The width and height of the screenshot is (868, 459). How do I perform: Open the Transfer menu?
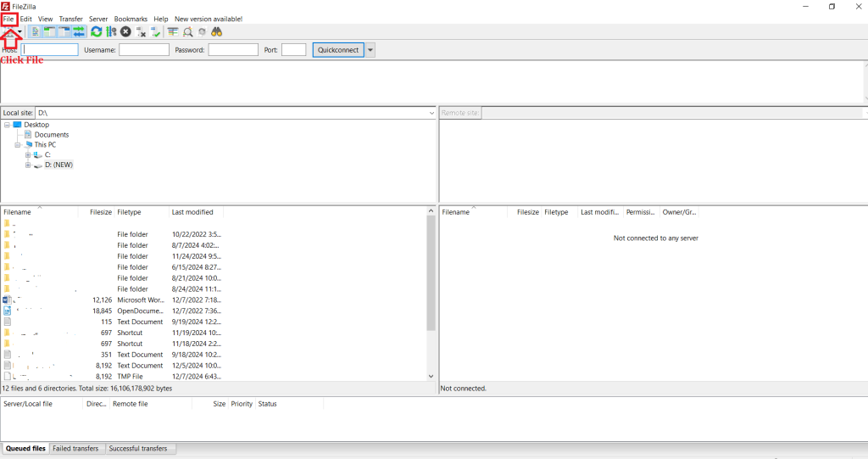coord(71,19)
